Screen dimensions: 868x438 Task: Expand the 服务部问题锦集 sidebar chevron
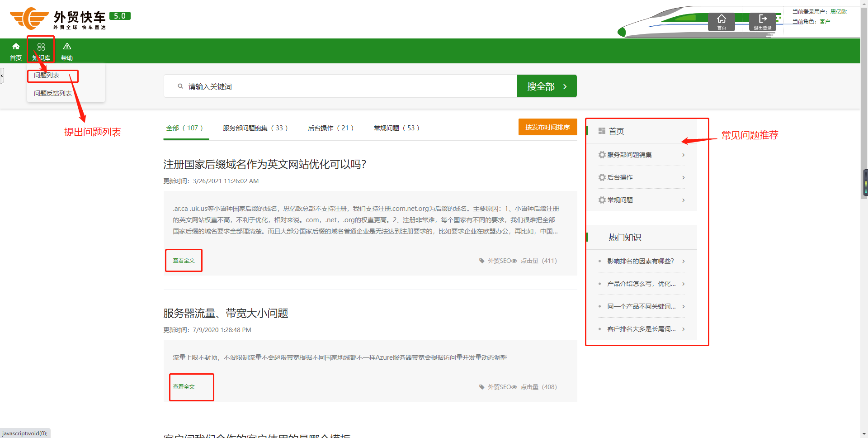tap(683, 155)
